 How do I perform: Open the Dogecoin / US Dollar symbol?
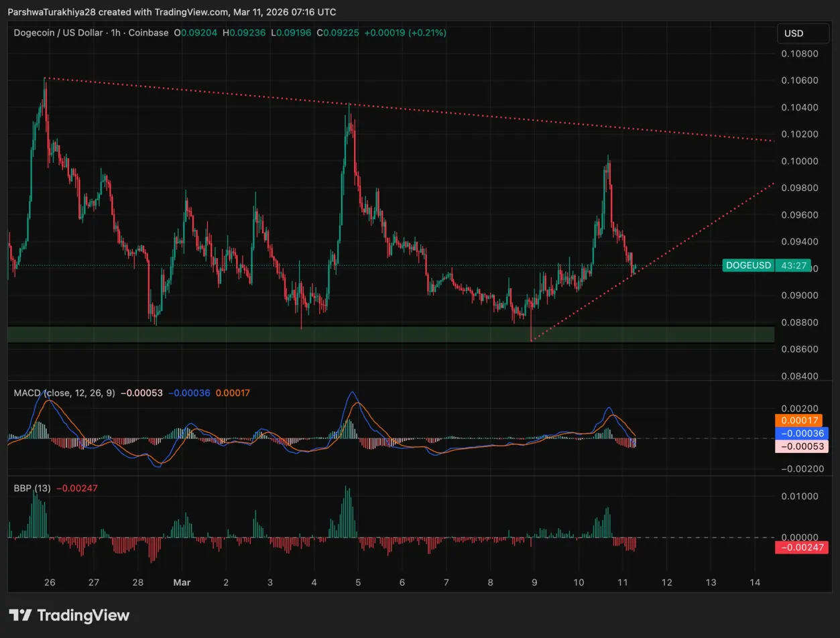[60, 33]
